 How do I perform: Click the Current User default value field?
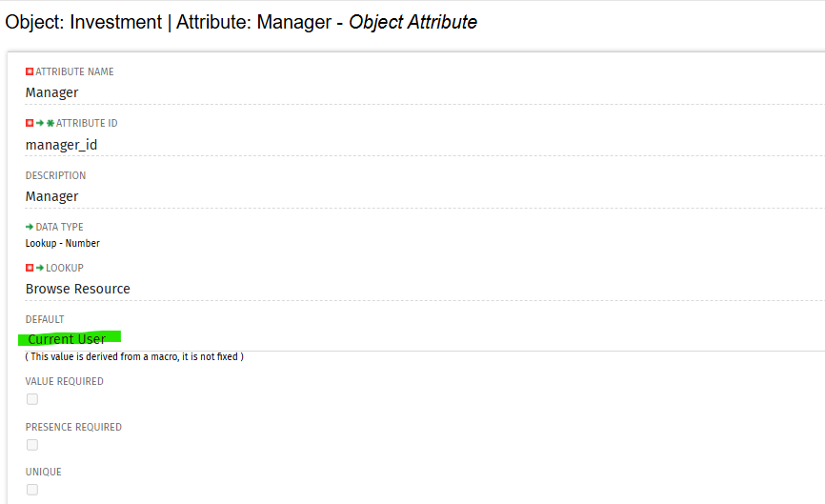(425, 339)
